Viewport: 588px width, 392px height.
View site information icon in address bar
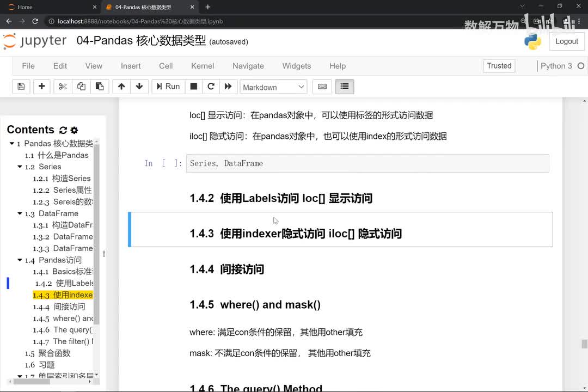51,21
